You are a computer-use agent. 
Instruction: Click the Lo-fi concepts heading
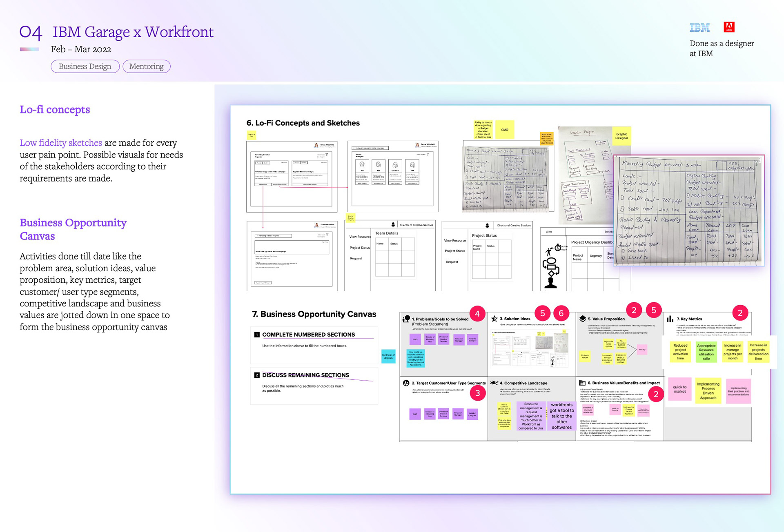[55, 110]
